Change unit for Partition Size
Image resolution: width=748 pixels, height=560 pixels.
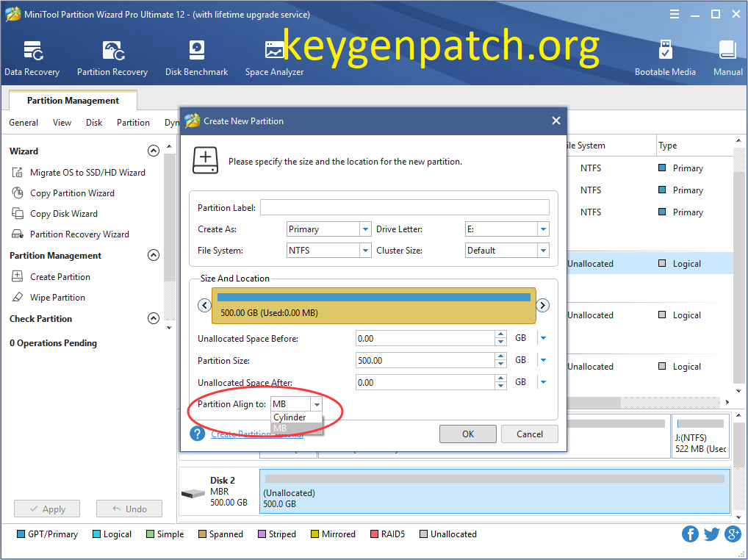[x=543, y=360]
